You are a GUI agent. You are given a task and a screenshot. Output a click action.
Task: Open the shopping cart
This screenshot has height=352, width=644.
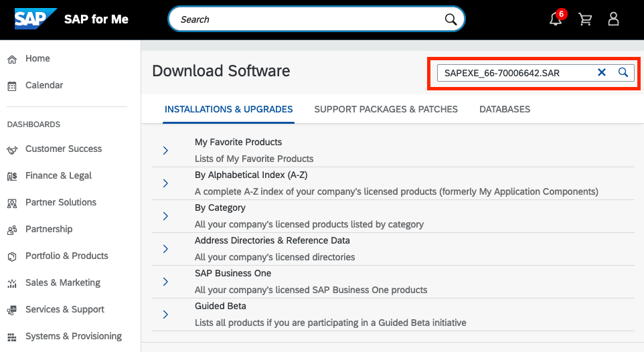coord(585,19)
